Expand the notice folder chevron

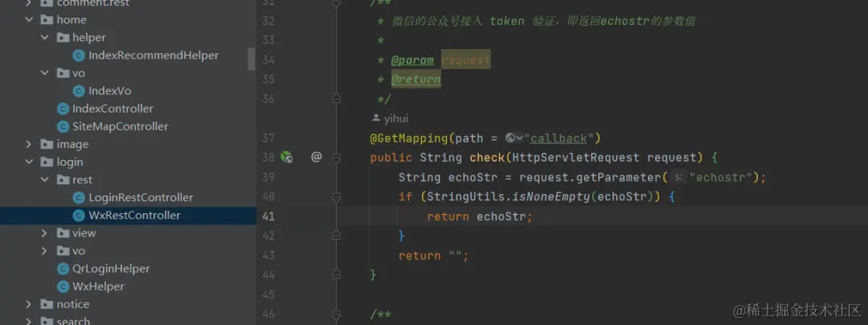(29, 305)
